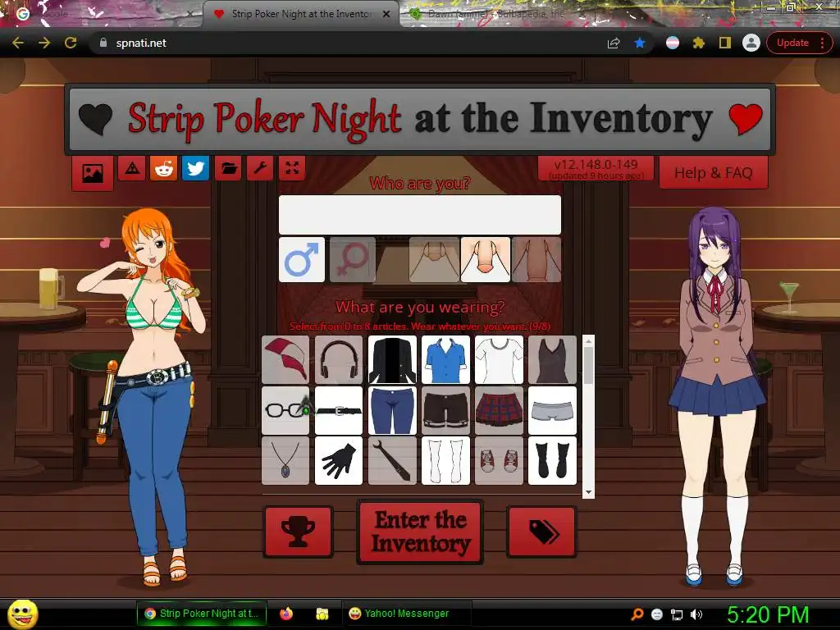Select the Strip Poker Night browser tab
Image resolution: width=840 pixels, height=630 pixels.
click(301, 14)
